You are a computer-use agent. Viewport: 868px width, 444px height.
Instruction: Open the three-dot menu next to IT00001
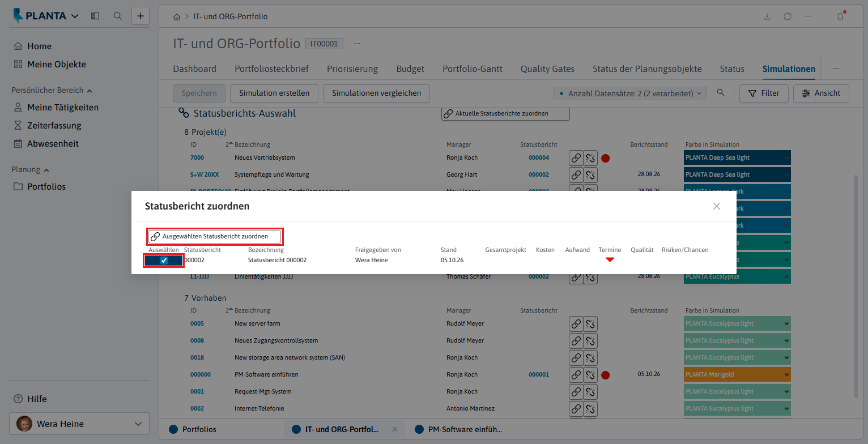[357, 44]
